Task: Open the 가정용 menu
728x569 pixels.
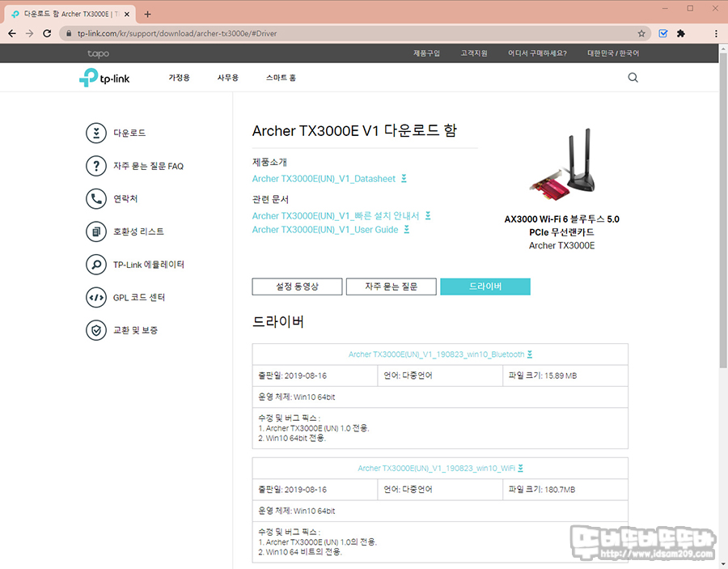Action: (x=180, y=78)
